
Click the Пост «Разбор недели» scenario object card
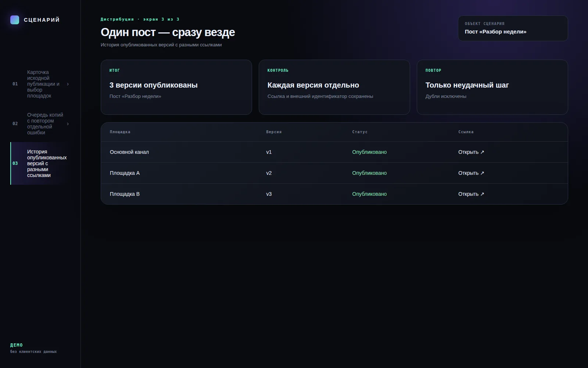point(513,28)
